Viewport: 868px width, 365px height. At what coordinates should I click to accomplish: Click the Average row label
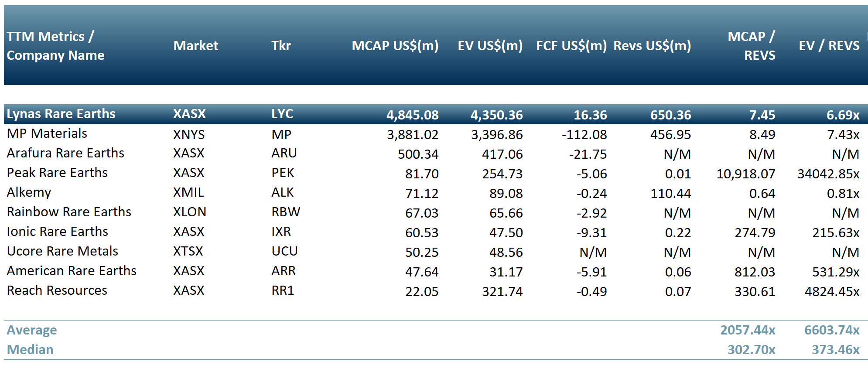coord(32,330)
